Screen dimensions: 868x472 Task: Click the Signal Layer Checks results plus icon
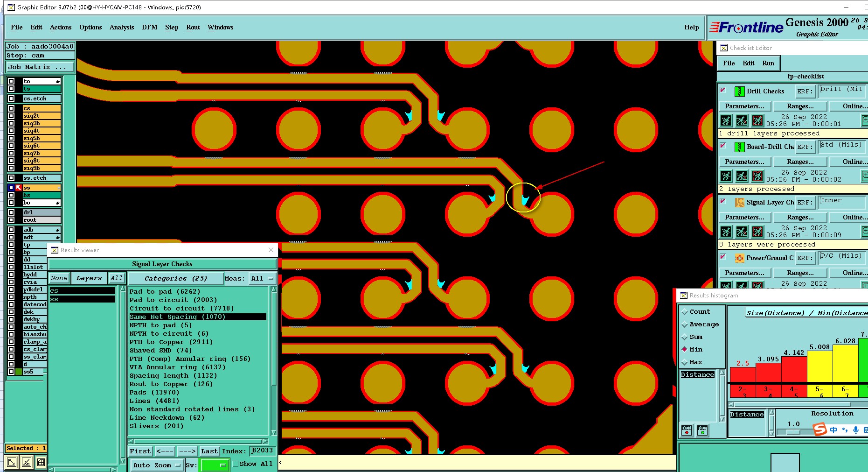click(865, 231)
